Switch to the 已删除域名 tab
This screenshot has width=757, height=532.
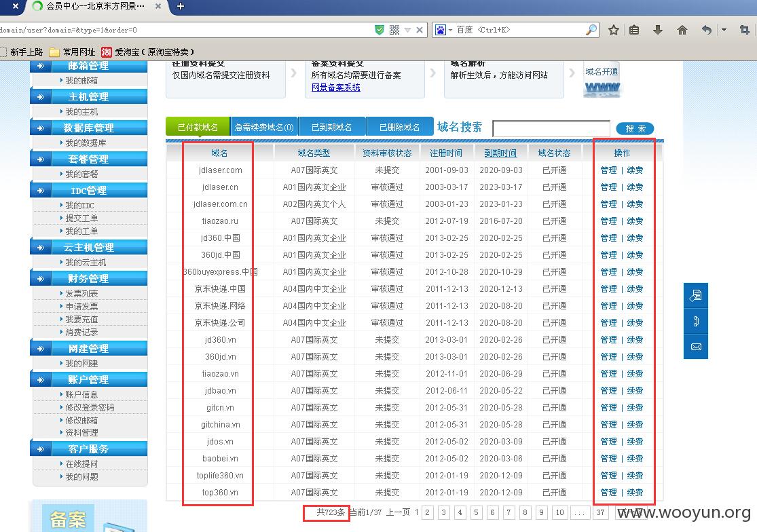point(399,128)
